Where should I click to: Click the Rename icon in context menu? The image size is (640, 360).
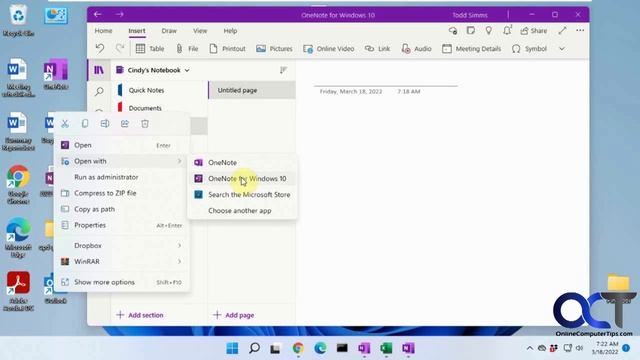105,124
